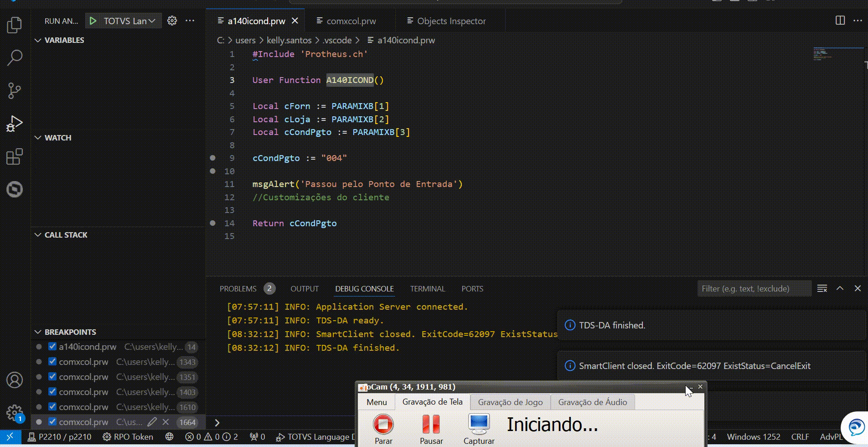Toggle the breakpoint dot on line 10
Screen dimensions: 868x447
click(x=212, y=171)
